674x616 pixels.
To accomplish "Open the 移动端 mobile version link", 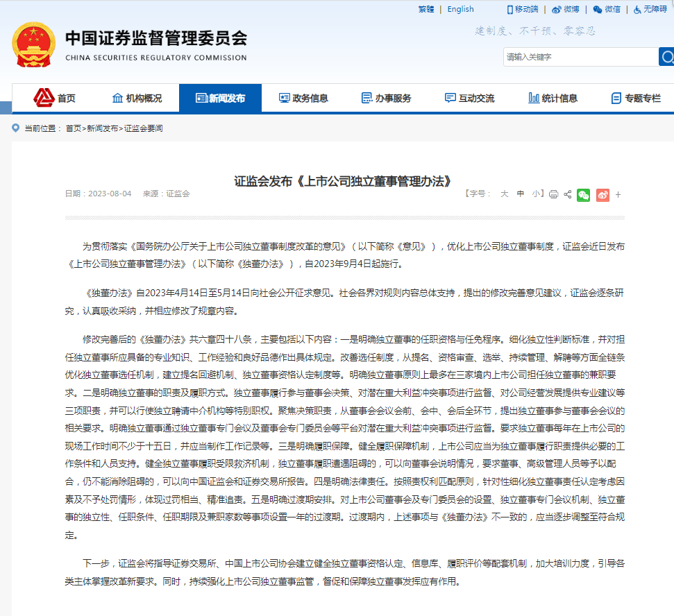I will [x=523, y=9].
